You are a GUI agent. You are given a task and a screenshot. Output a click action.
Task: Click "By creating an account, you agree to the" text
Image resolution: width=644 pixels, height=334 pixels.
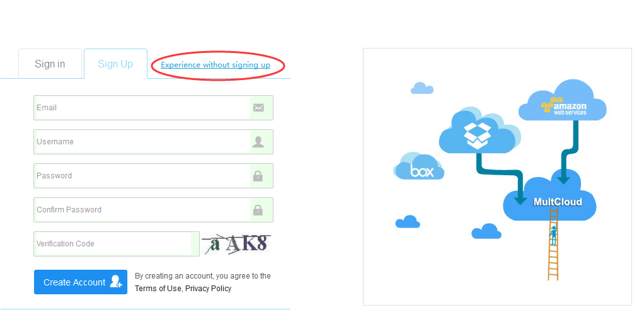pyautogui.click(x=203, y=276)
